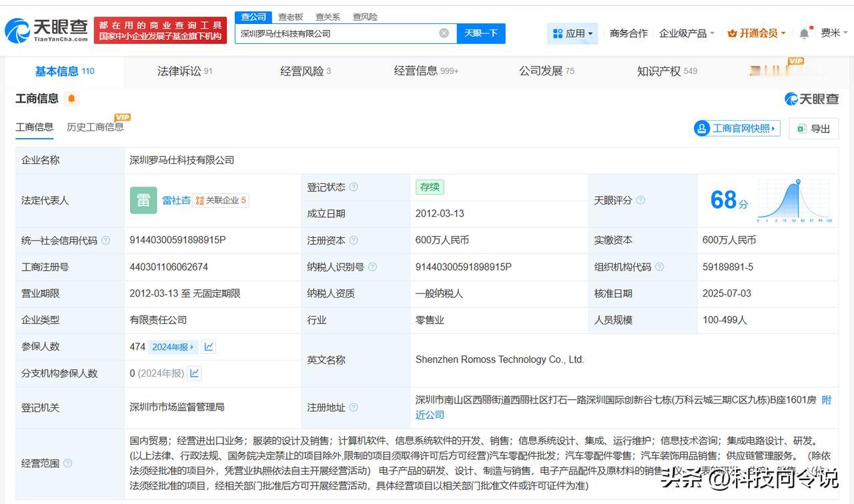This screenshot has height=504, width=854.
Task: Select the 工商信息 sub-tab
Action: (35, 127)
